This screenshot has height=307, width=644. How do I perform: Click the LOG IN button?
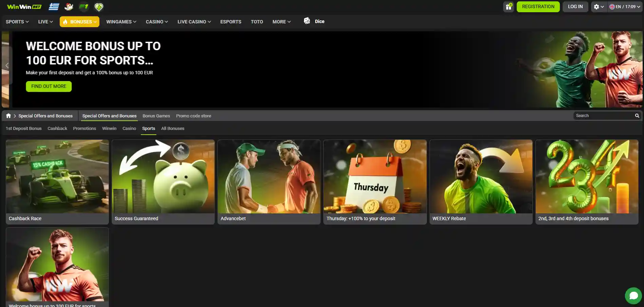click(x=575, y=7)
